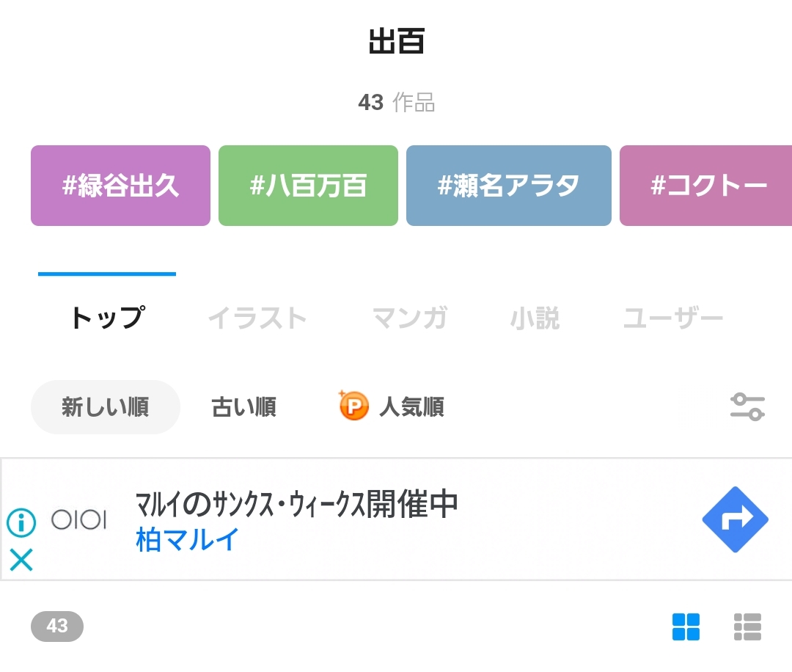Viewport: 792px width, 672px height.
Task: Open the #瀬名アラタ tag
Action: [508, 186]
